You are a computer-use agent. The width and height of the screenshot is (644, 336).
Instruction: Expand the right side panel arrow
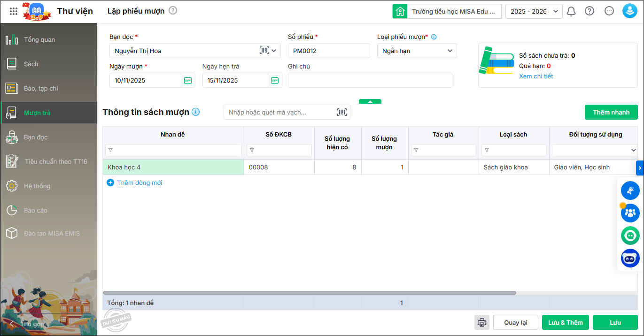coord(639,168)
